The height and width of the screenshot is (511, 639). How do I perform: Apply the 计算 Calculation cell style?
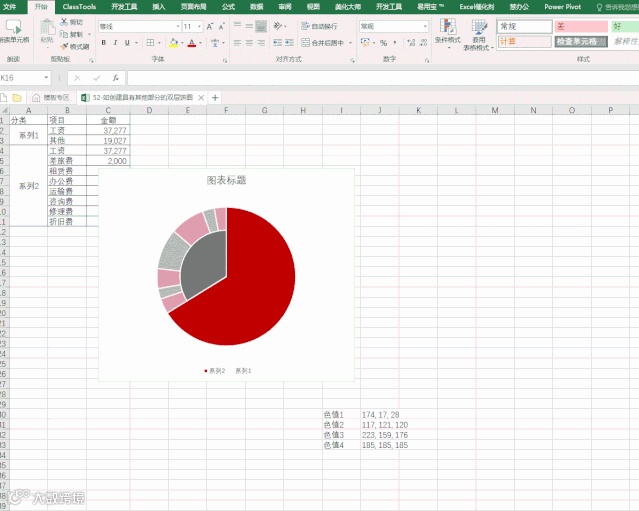pos(524,42)
